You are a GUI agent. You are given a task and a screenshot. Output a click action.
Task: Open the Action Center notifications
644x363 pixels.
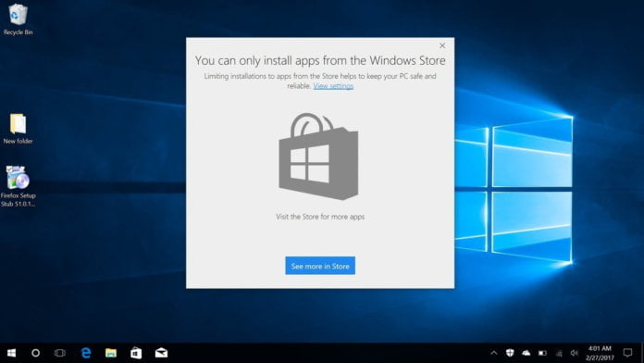(x=627, y=353)
